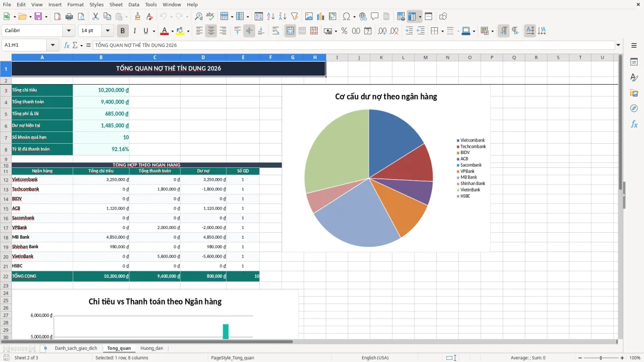Insert an image from the toolbar
Screen dimensions: 644x362
309,17
